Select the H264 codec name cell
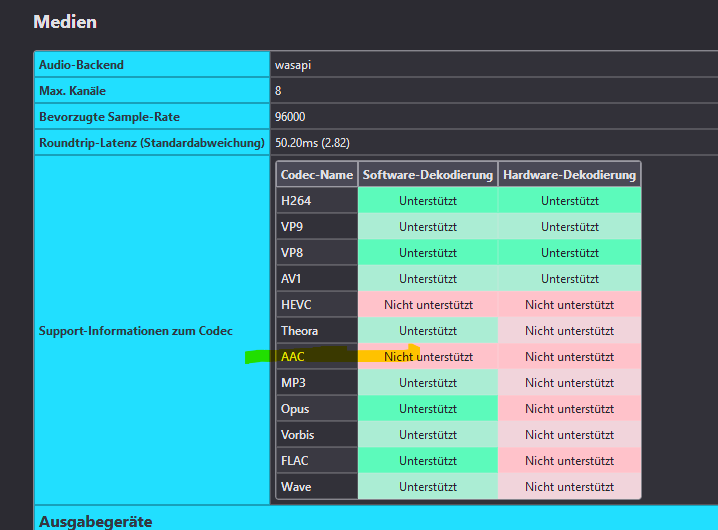This screenshot has height=530, width=718. click(x=317, y=201)
